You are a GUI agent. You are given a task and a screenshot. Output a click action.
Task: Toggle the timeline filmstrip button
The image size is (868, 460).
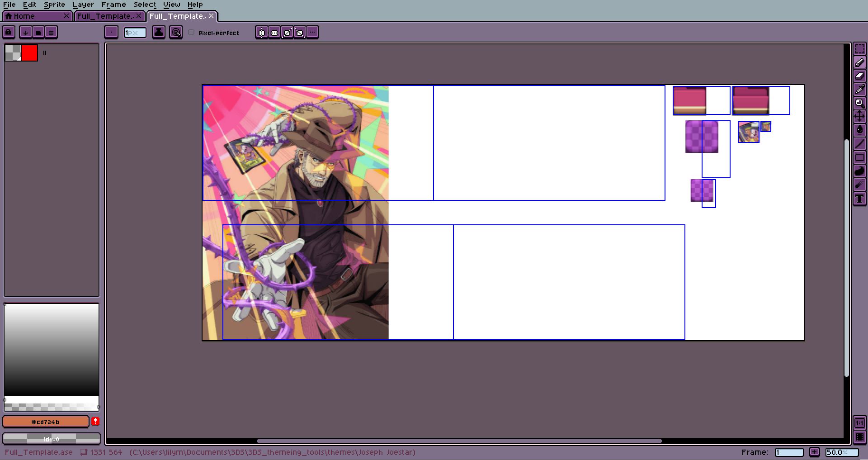pyautogui.click(x=859, y=437)
